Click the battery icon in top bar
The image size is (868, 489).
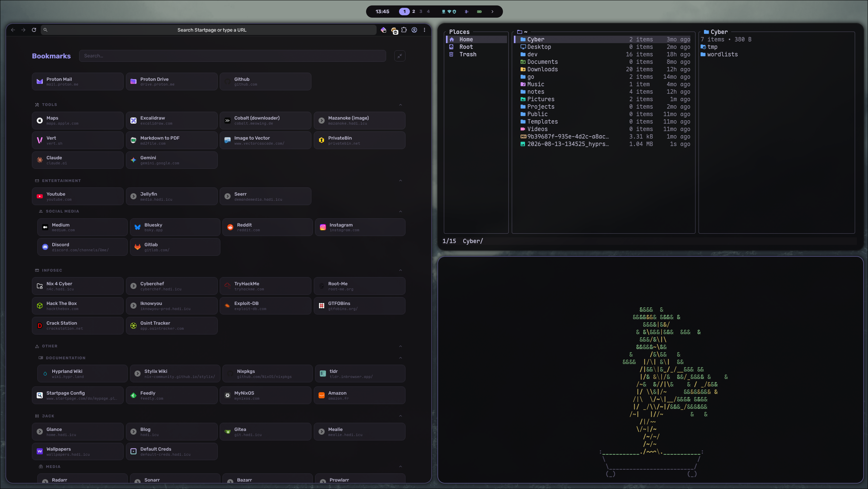480,12
